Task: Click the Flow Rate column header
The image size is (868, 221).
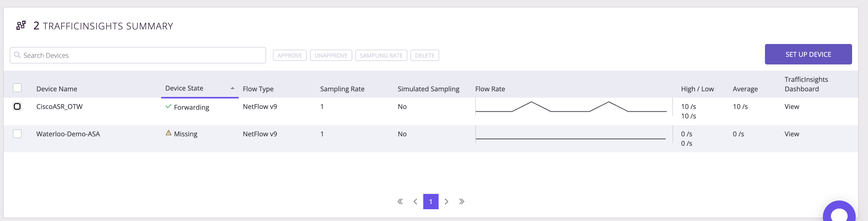Action: pos(490,89)
